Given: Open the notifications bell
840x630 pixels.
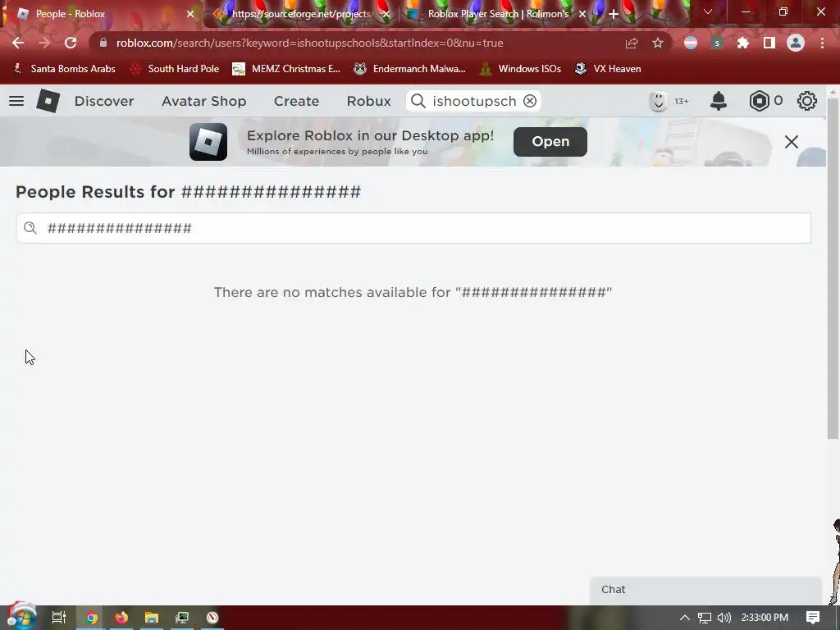Looking at the screenshot, I should (x=719, y=101).
